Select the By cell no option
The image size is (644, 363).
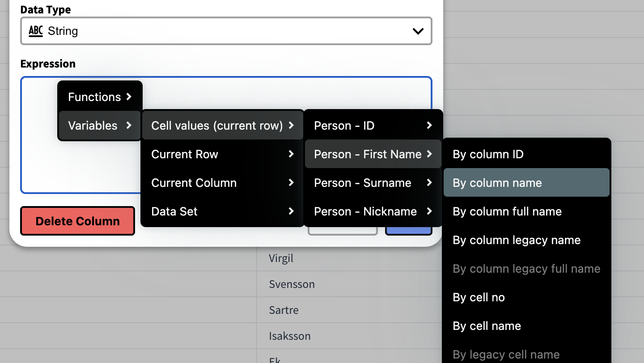pyautogui.click(x=526, y=297)
